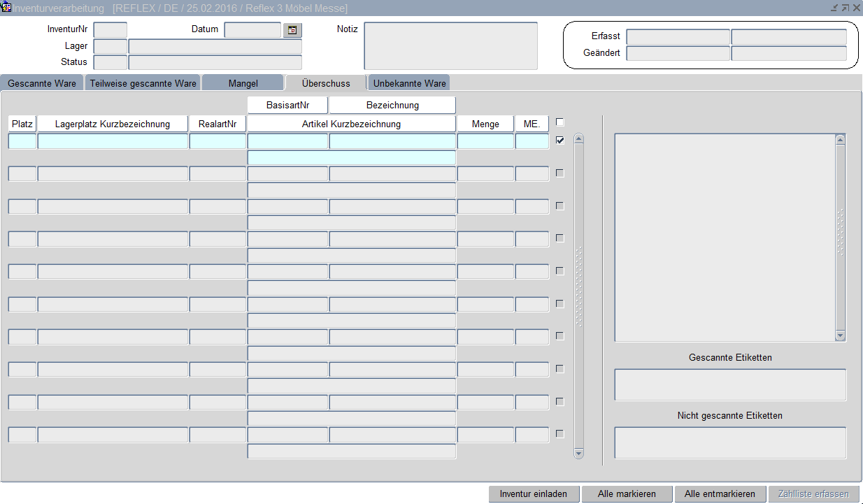Sort by the BasisartNr column header
Screen dimensions: 863x504
[287, 105]
